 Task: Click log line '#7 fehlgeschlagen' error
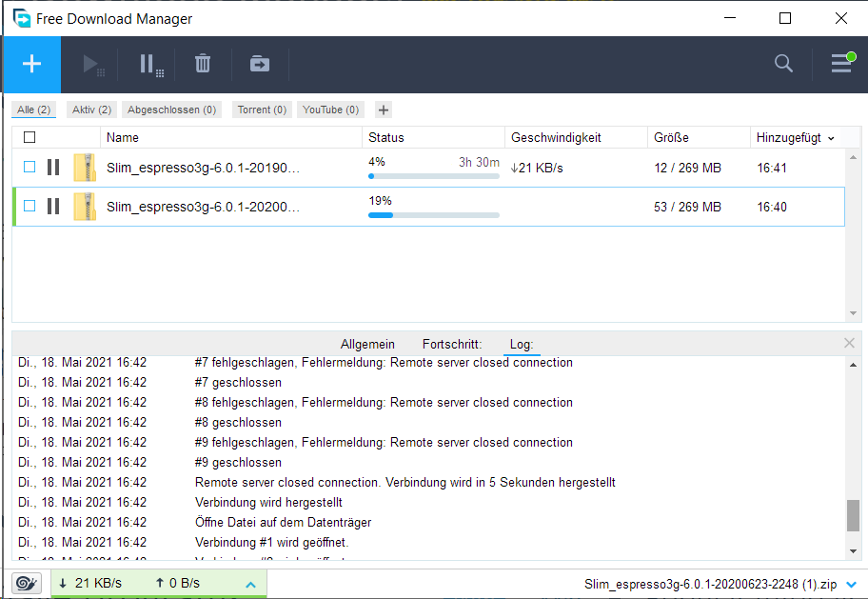point(384,363)
